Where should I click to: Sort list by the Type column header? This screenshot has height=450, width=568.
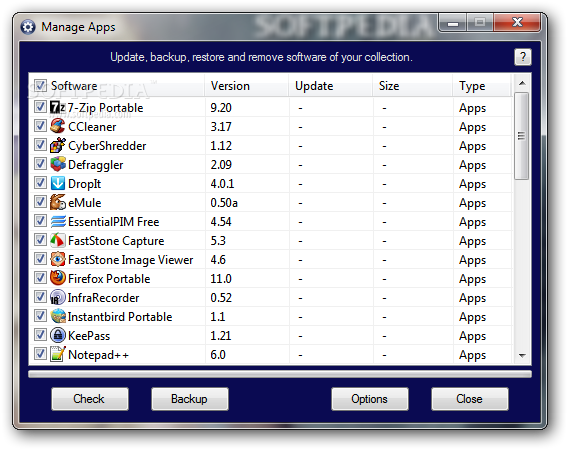point(482,86)
